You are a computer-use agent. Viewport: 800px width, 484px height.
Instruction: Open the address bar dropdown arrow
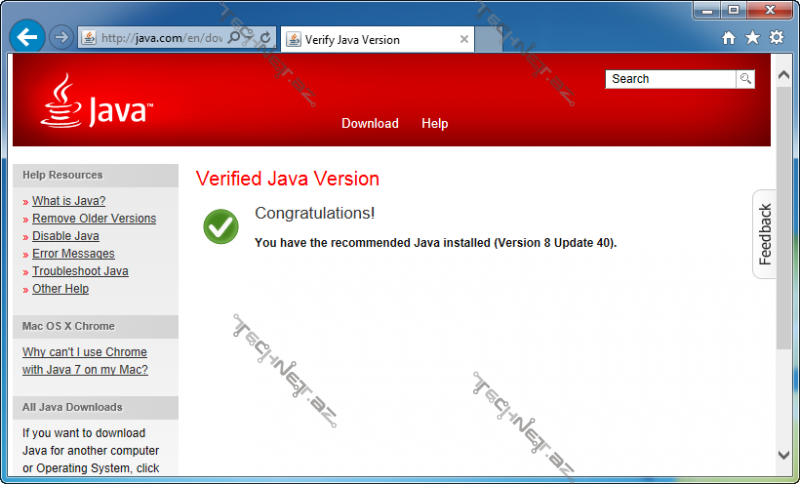(248, 38)
